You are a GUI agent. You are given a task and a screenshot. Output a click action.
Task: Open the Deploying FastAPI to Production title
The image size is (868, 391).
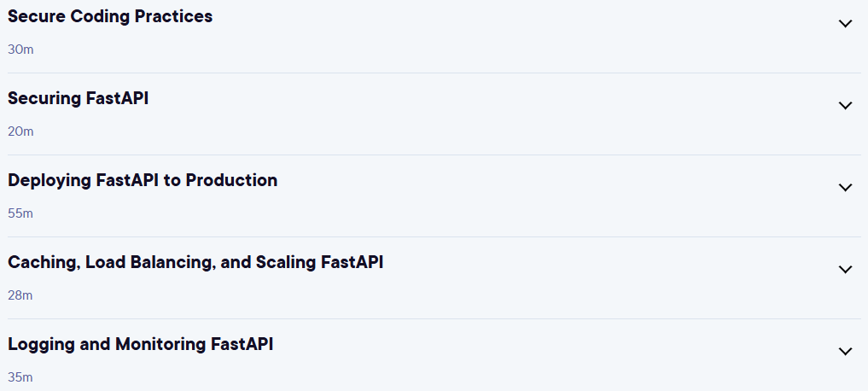click(143, 180)
